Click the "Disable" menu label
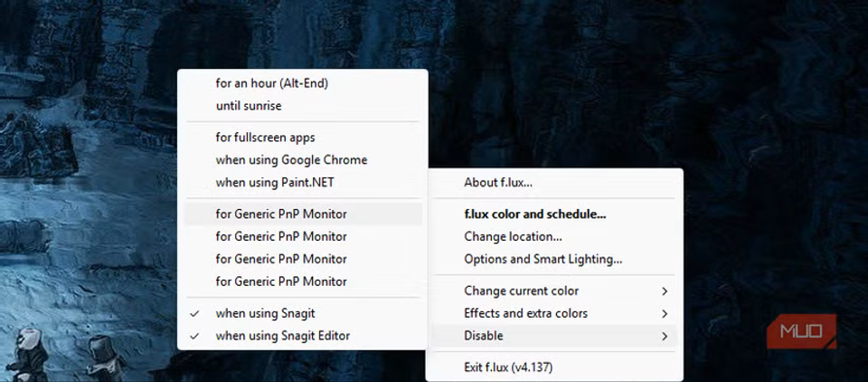The height and width of the screenshot is (382, 868). (484, 336)
